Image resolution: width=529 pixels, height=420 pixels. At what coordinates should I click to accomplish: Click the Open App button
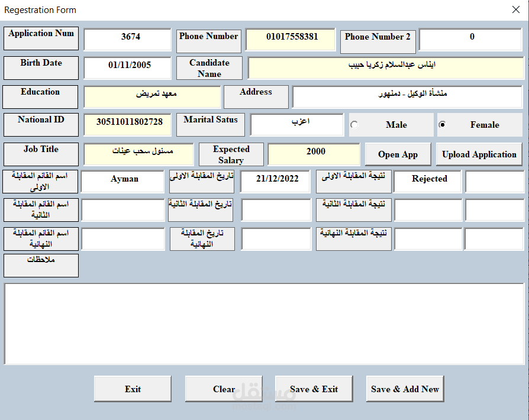click(x=398, y=154)
